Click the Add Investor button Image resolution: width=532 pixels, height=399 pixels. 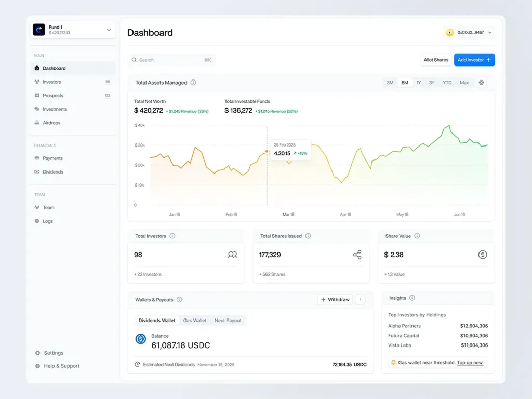tap(474, 60)
